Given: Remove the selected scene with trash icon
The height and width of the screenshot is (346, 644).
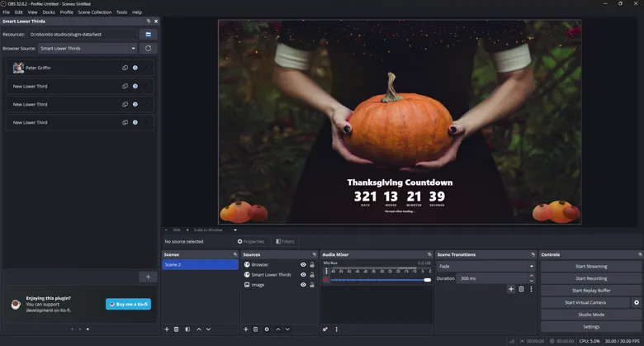Looking at the screenshot, I should pos(176,329).
